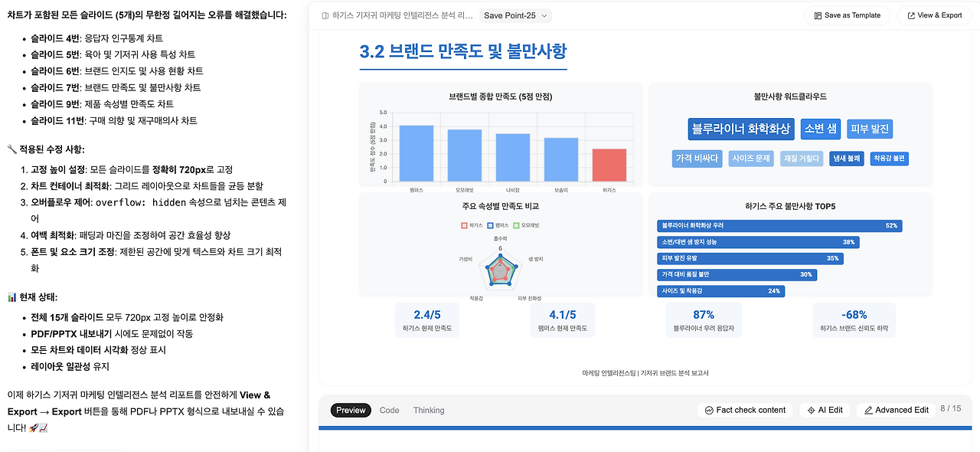Viewport: 980px width, 452px height.
Task: Click the 하기스 주요 불만사항 TOP5 title
Action: point(790,206)
